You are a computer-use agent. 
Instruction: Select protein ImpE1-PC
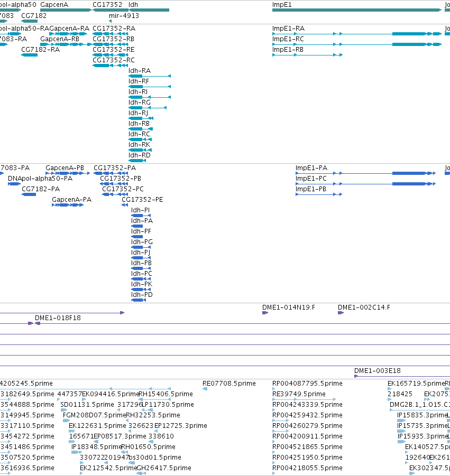click(311, 179)
